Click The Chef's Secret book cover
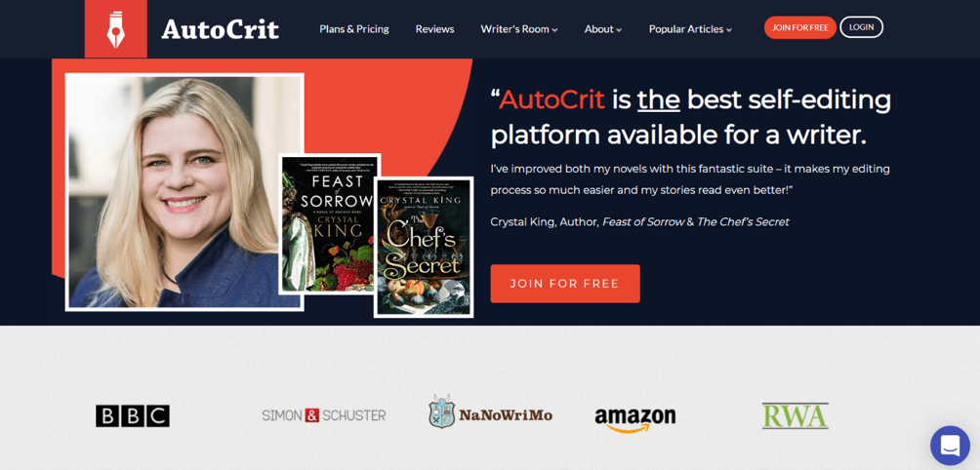This screenshot has width=980, height=470. (x=424, y=247)
